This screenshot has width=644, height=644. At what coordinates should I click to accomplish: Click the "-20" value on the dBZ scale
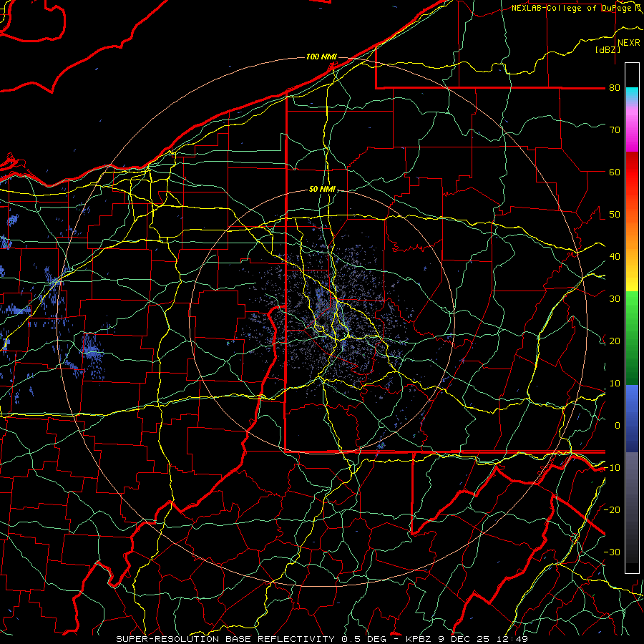click(612, 509)
